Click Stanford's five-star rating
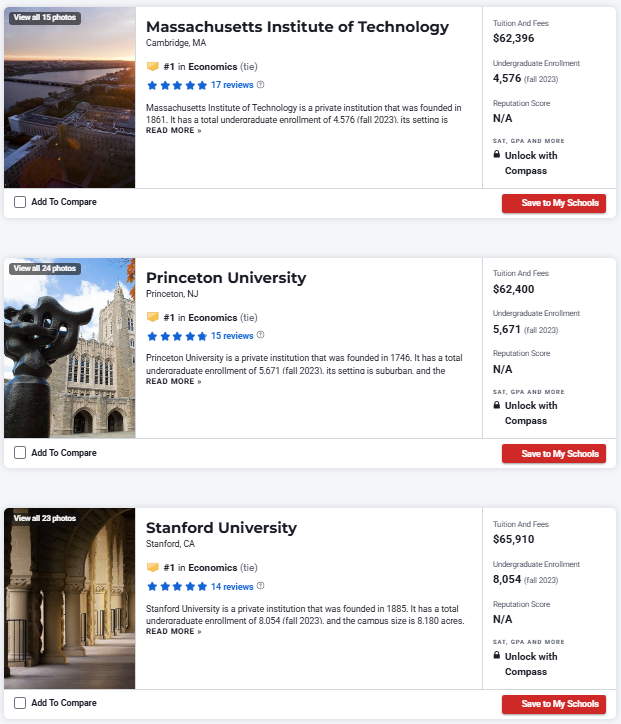The width and height of the screenshot is (621, 724). (177, 587)
